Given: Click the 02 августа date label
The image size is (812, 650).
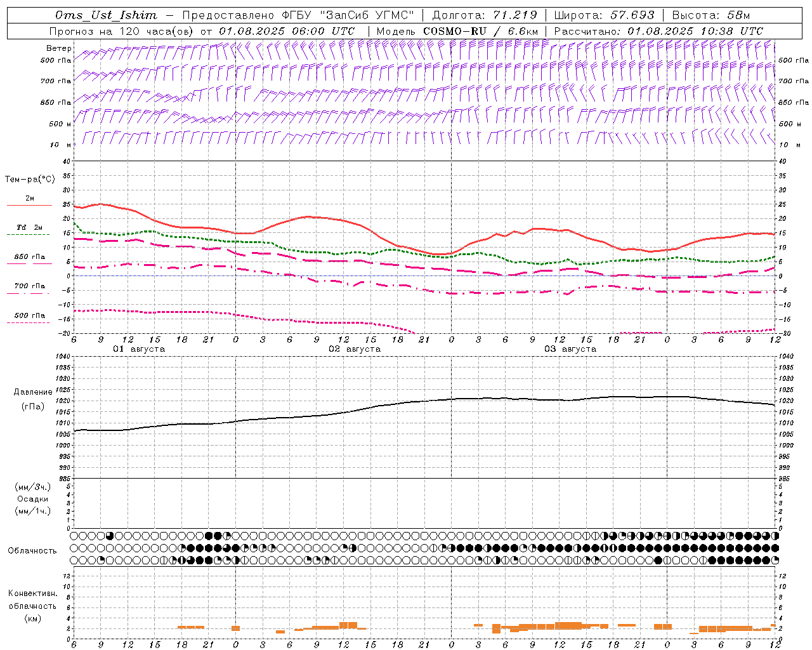Looking at the screenshot, I should coord(355,349).
